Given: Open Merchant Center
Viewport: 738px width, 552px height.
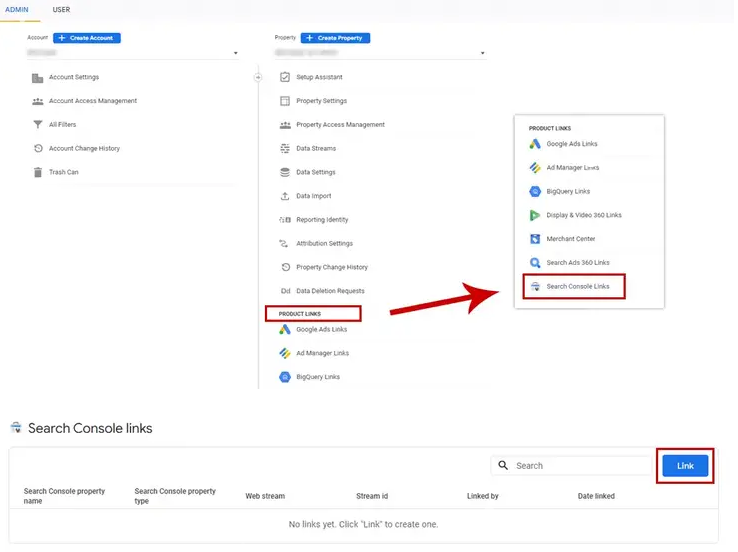Looking at the screenshot, I should 570,239.
